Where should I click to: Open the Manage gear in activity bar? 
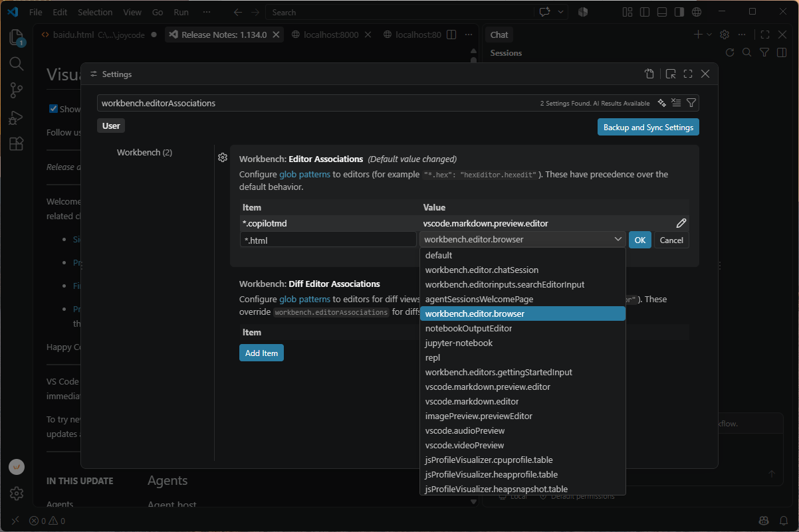(16, 493)
